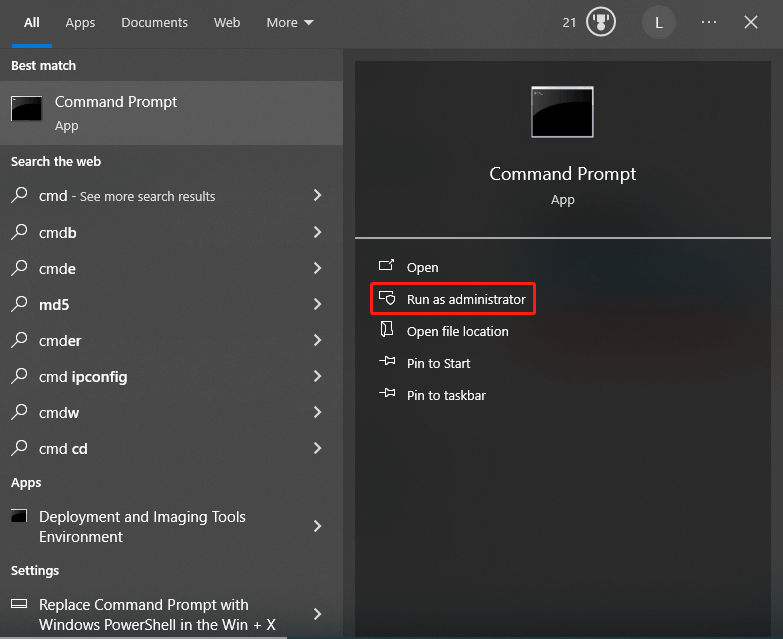This screenshot has width=783, height=639.
Task: Expand the chevron beside cmder
Action: (317, 340)
